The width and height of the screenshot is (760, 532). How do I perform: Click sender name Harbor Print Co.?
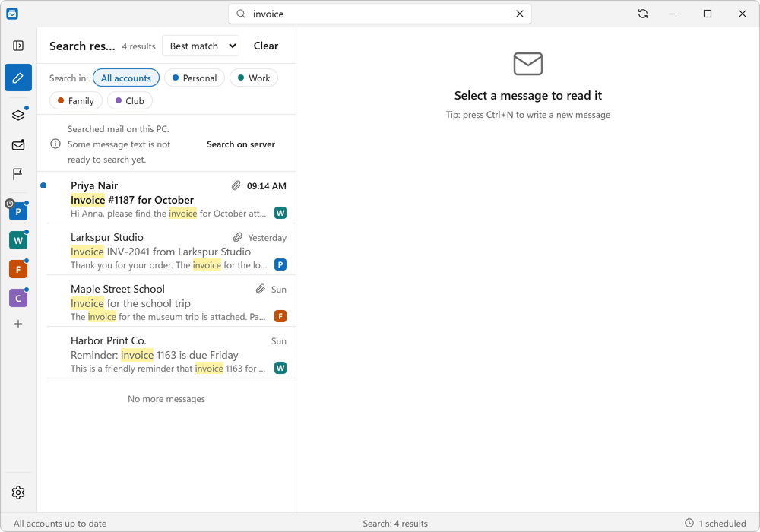109,340
